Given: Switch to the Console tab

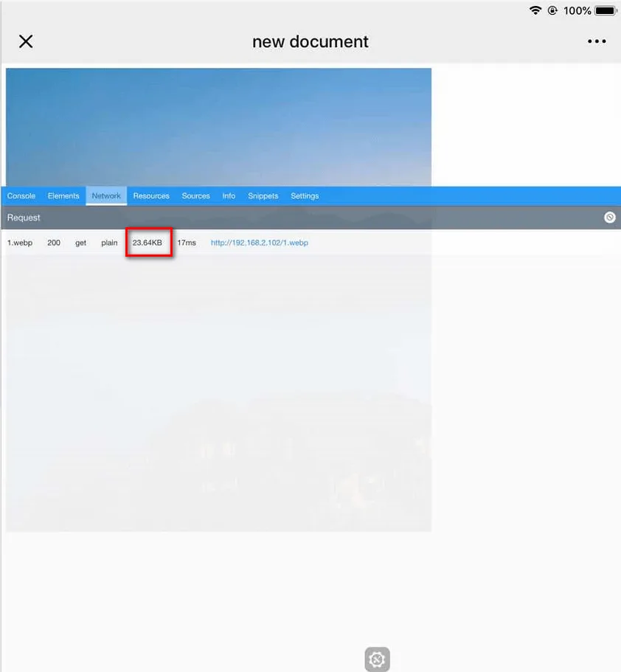Looking at the screenshot, I should tap(21, 196).
